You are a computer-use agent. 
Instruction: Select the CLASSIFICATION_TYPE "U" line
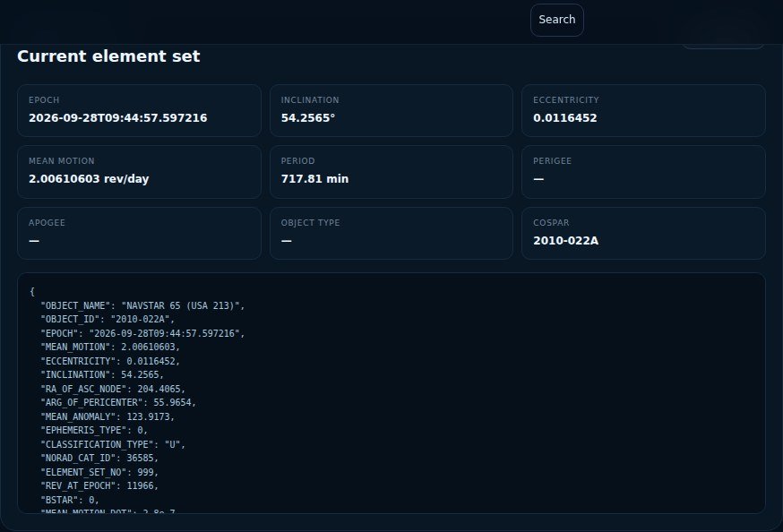[113, 444]
